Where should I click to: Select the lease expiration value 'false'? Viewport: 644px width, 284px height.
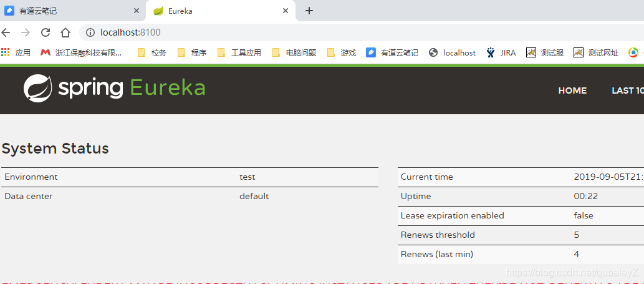click(x=583, y=216)
